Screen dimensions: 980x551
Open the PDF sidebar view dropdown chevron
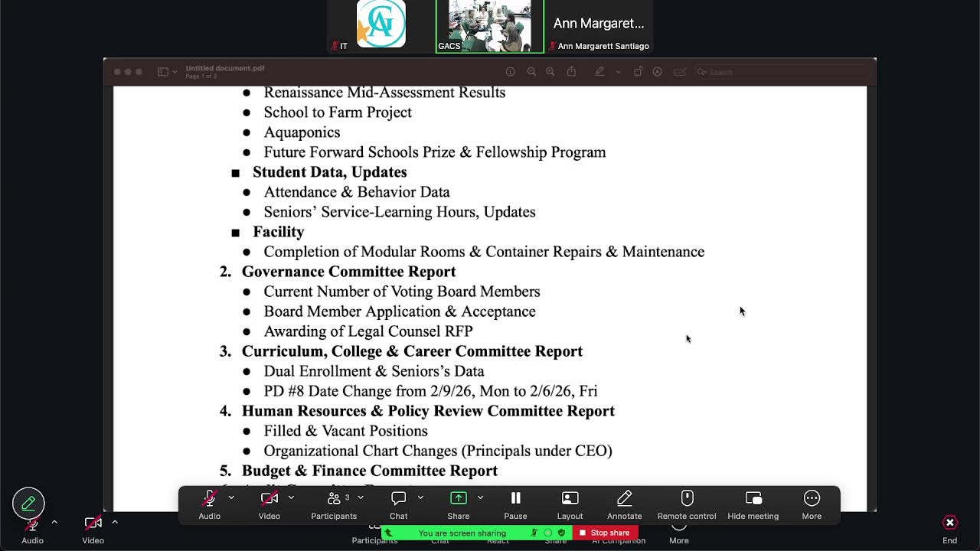175,72
